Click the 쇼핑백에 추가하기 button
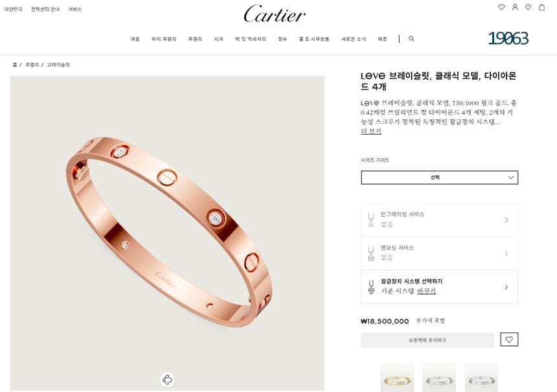The height and width of the screenshot is (392, 557). tap(427, 340)
